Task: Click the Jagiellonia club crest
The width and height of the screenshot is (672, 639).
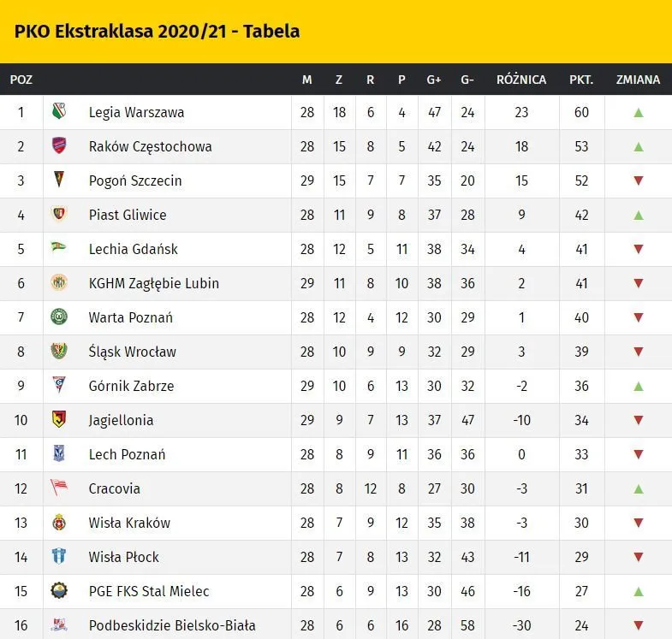Action: point(59,420)
